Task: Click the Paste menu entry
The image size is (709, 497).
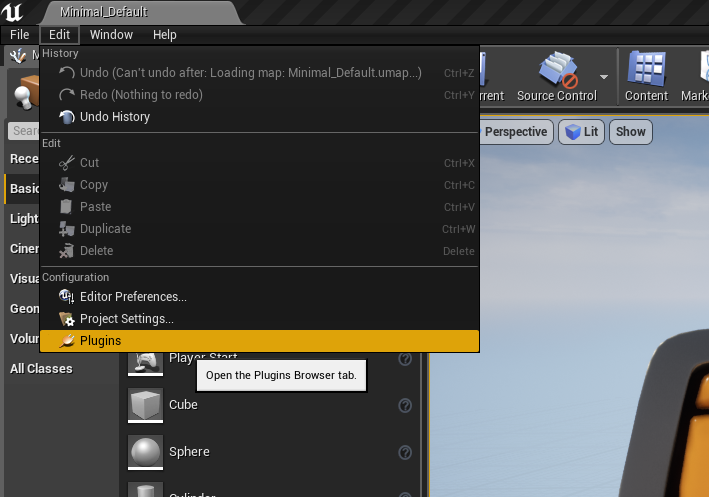Action: [x=260, y=207]
